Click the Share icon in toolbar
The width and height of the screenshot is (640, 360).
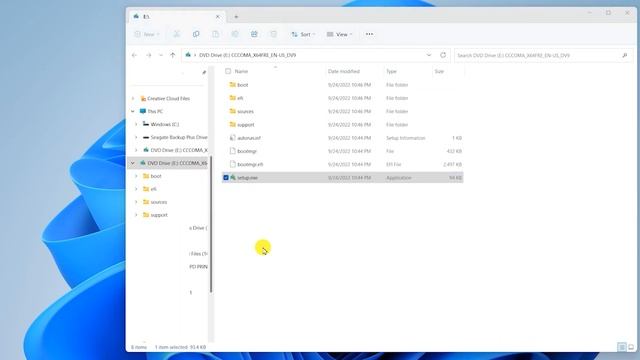click(x=254, y=34)
